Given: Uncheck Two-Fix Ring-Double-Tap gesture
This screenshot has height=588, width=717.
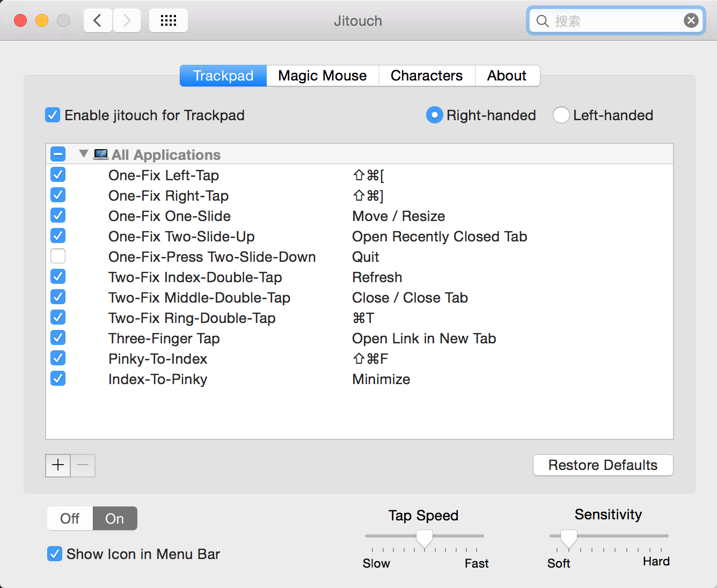Looking at the screenshot, I should click(58, 318).
